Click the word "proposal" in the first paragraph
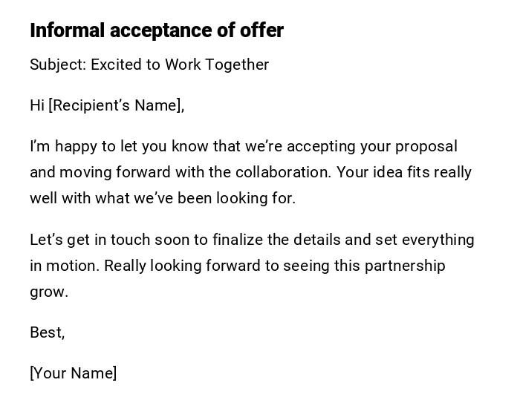Screen dimensions: 520x420 pos(426,146)
